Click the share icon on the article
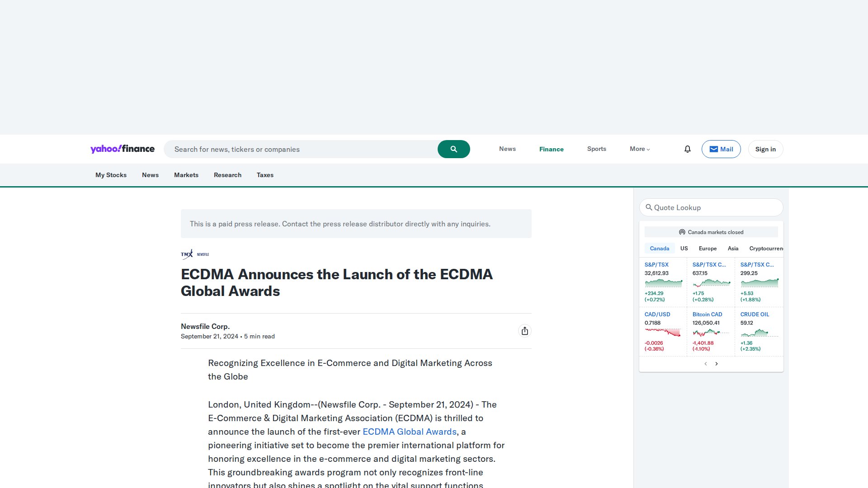The height and width of the screenshot is (488, 868). coord(524,331)
